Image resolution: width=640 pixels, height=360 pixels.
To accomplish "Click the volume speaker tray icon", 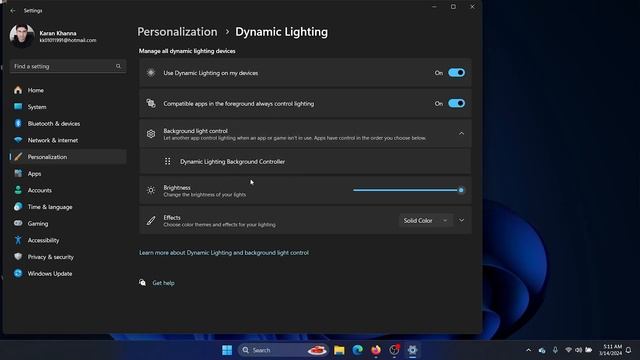I will pyautogui.click(x=578, y=350).
